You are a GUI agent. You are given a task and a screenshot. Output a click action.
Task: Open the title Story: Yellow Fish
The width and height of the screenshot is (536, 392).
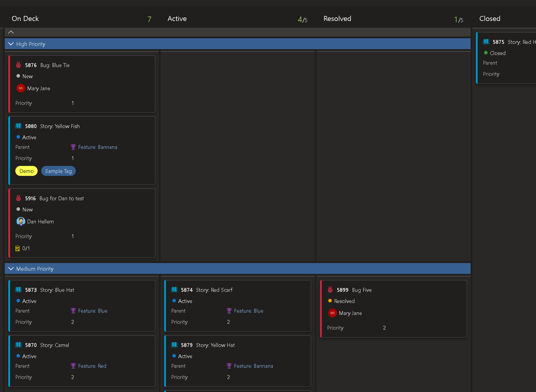pyautogui.click(x=60, y=126)
